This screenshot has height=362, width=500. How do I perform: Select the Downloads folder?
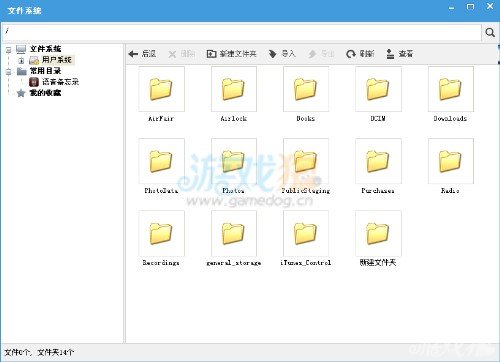[450, 94]
